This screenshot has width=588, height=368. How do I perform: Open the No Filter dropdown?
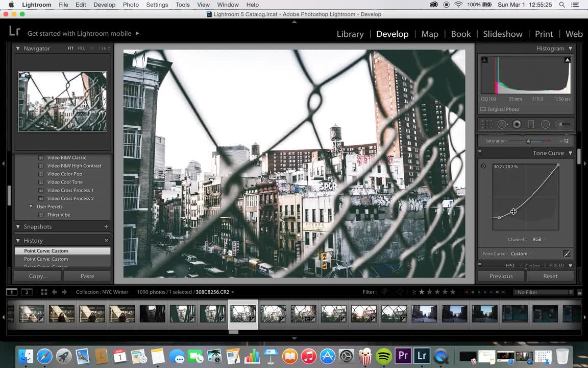(544, 292)
